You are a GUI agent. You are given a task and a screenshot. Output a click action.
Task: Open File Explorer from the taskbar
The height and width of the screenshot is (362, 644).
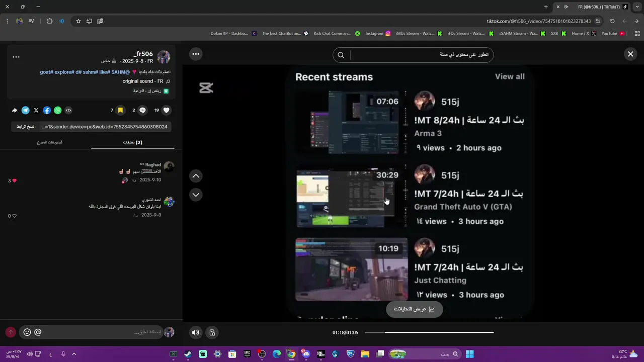(365, 354)
